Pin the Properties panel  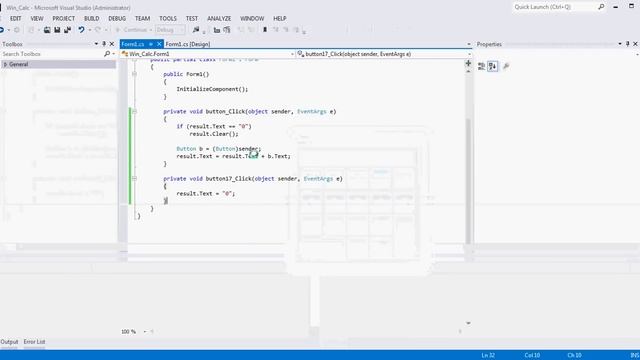pos(628,44)
